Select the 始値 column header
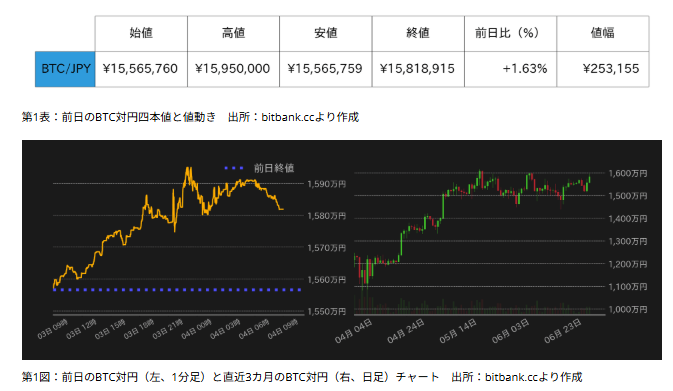Viewport: 673px width, 391px height. point(141,33)
